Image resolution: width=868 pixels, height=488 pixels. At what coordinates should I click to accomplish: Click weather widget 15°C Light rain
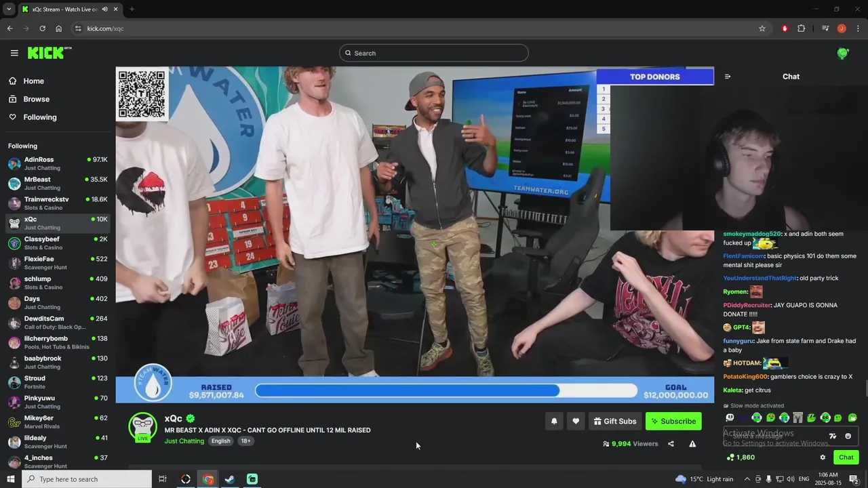(704, 479)
